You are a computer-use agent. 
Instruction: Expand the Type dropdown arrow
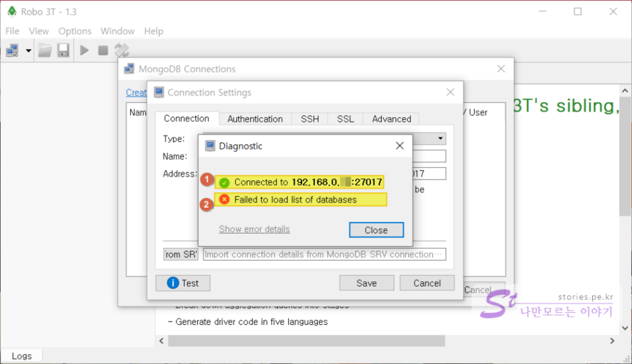point(440,138)
